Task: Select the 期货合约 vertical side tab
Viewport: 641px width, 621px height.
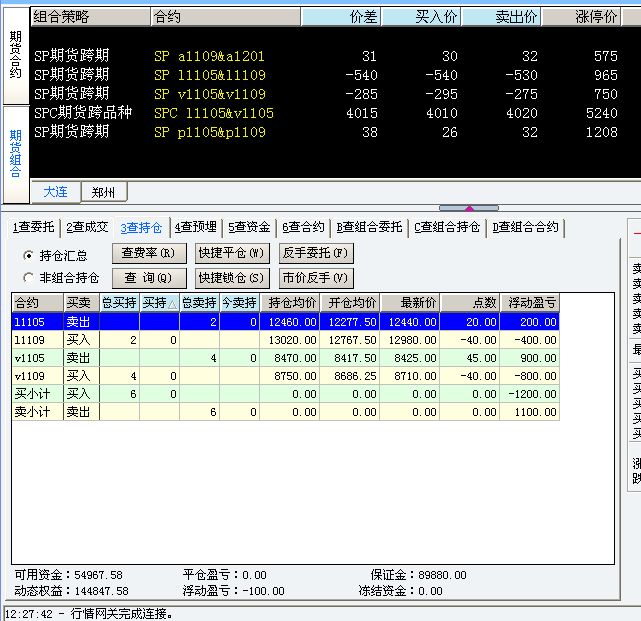Action: pyautogui.click(x=16, y=55)
